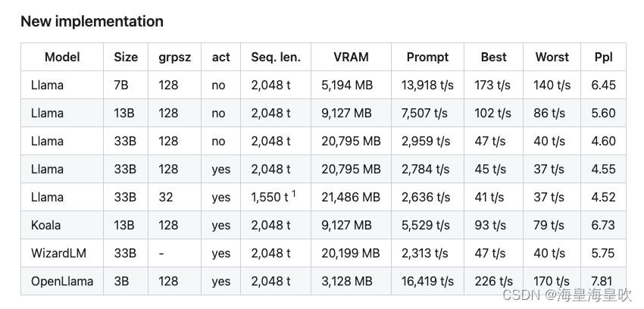Viewport: 644px width, 309px height.
Task: Click the 3B size cell
Action: pos(121,281)
